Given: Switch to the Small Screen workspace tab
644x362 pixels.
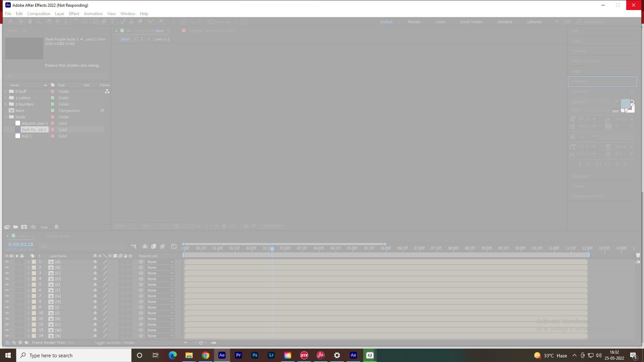Looking at the screenshot, I should (x=471, y=21).
